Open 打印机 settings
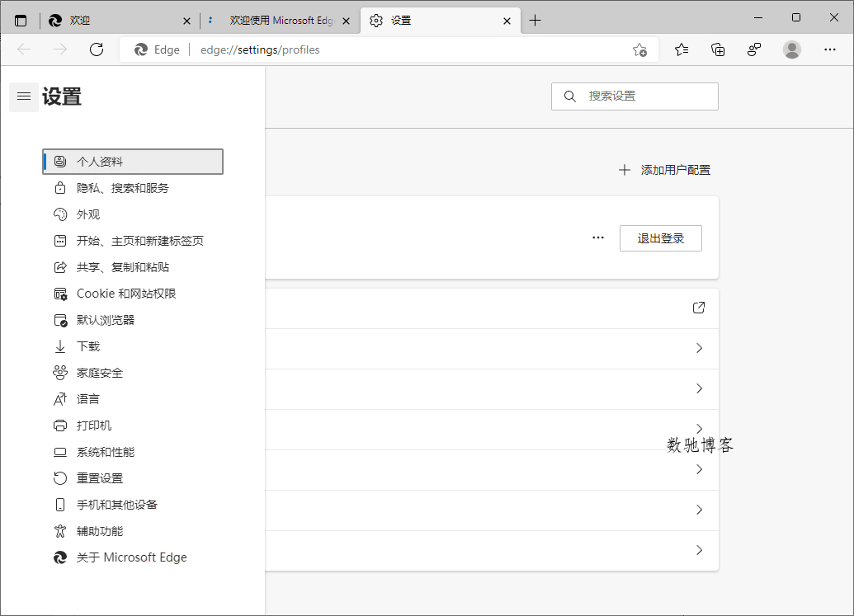Image resolution: width=854 pixels, height=616 pixels. tap(133, 426)
